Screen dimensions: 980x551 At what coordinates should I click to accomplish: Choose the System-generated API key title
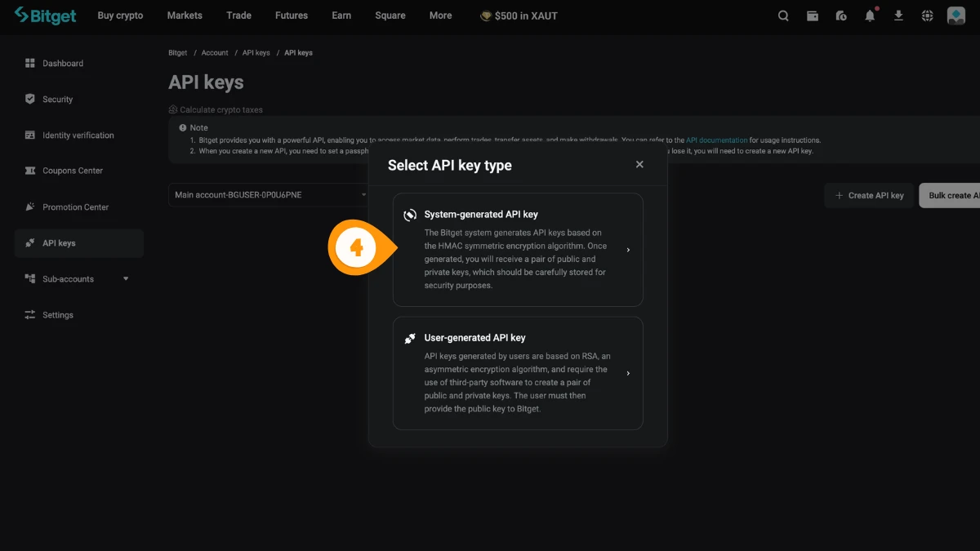(x=481, y=215)
